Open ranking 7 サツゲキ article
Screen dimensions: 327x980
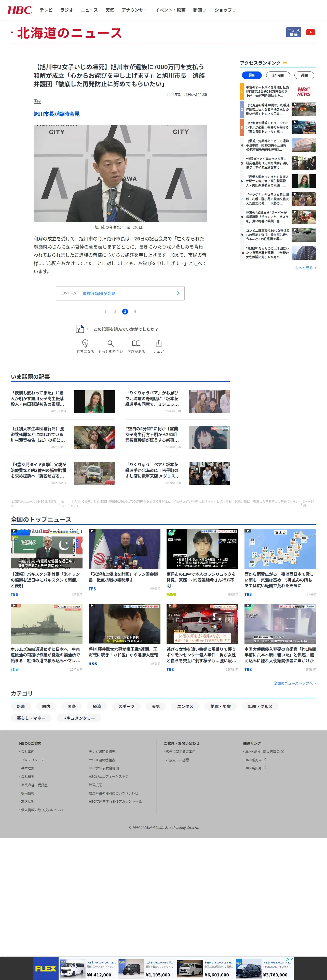(278, 199)
